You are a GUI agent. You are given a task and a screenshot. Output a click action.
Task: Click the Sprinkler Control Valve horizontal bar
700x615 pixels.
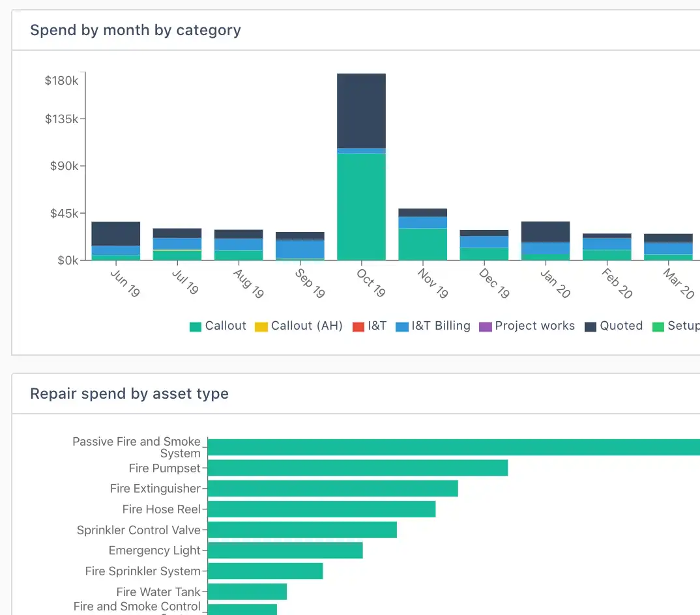click(x=302, y=530)
